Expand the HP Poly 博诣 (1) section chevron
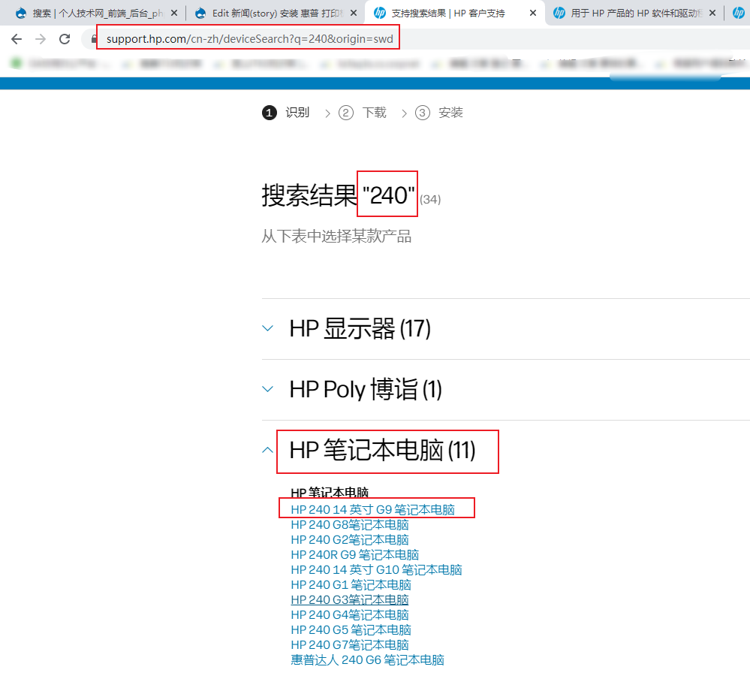The width and height of the screenshot is (750, 700). coord(268,389)
